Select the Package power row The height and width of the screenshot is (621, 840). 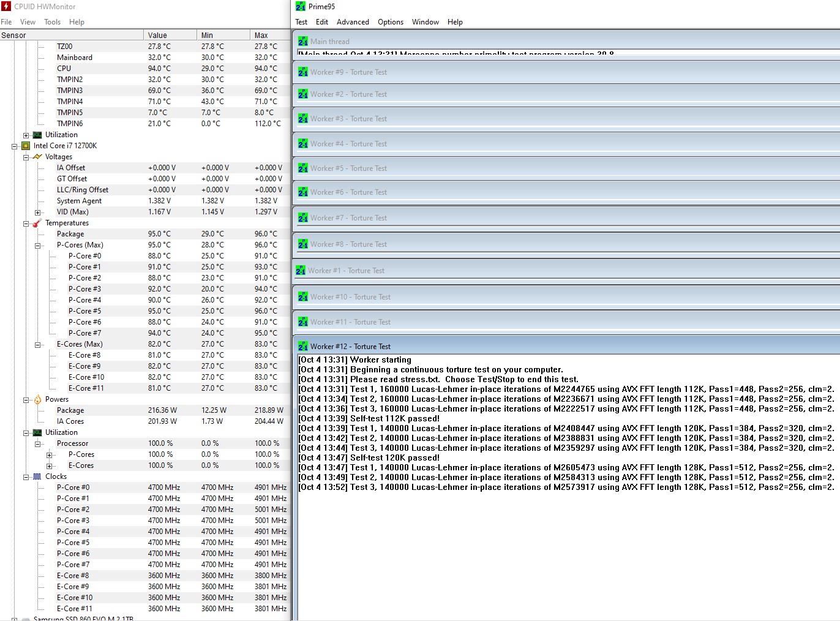click(145, 410)
